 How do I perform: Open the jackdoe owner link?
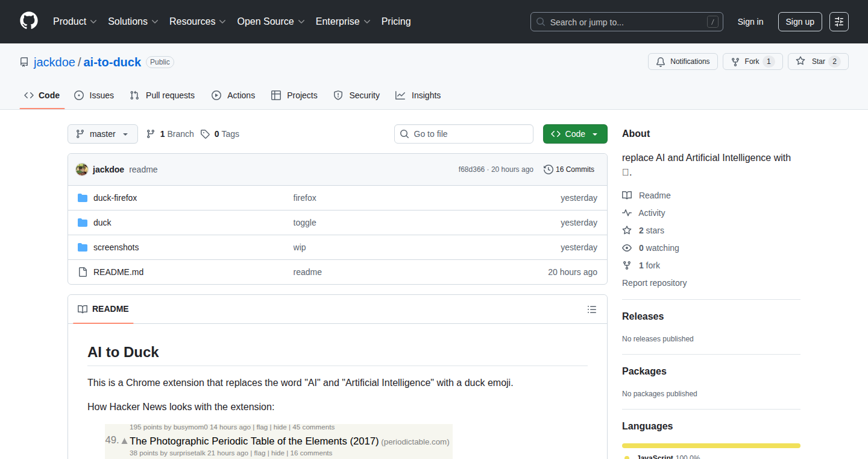(54, 62)
